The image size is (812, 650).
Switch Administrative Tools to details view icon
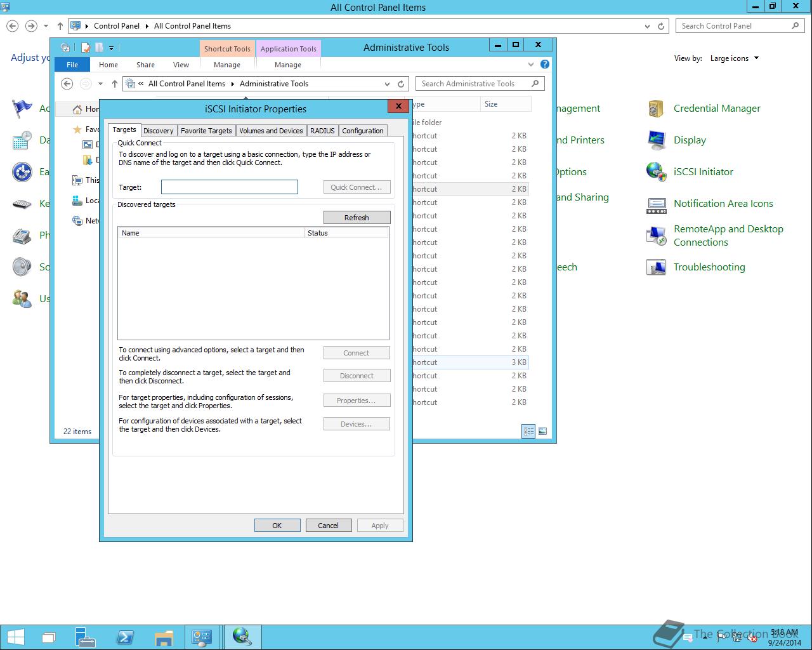point(528,431)
